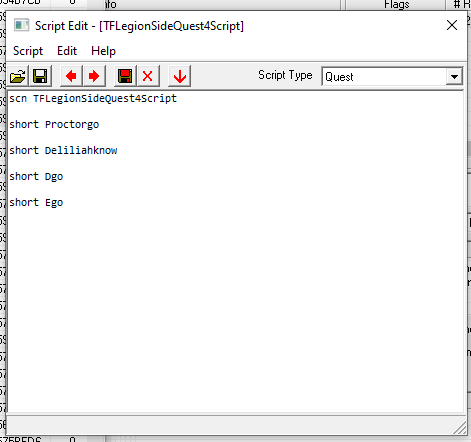Open the Edit menu
The height and width of the screenshot is (442, 471).
[x=67, y=51]
